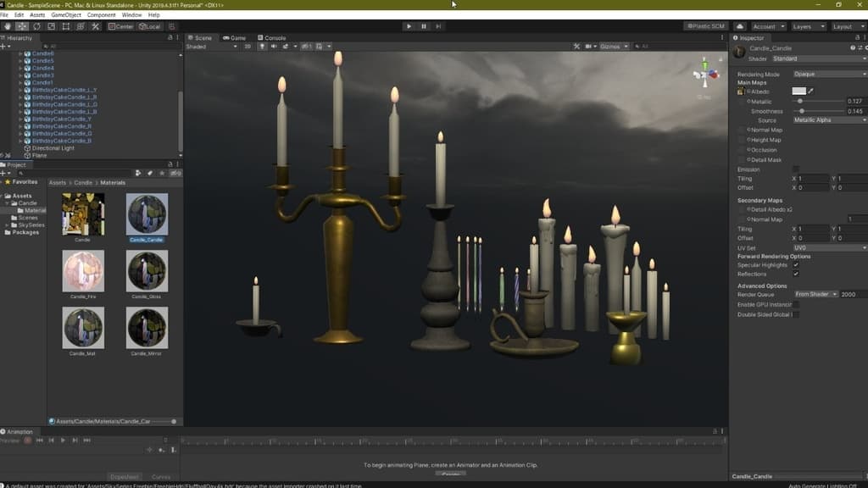The height and width of the screenshot is (488, 868).
Task: Click the Plastic SCM button
Action: point(707,26)
